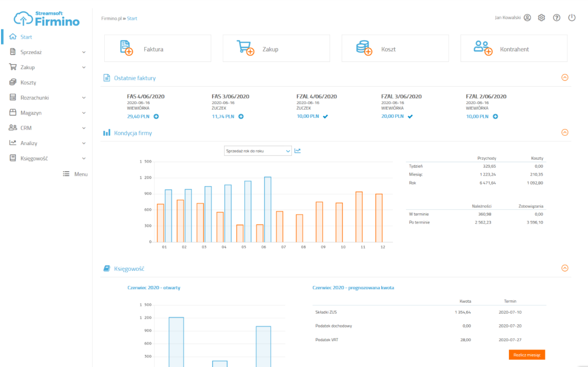Expand the Sprzedaż sidebar menu
The width and height of the screenshot is (588, 367).
click(84, 52)
